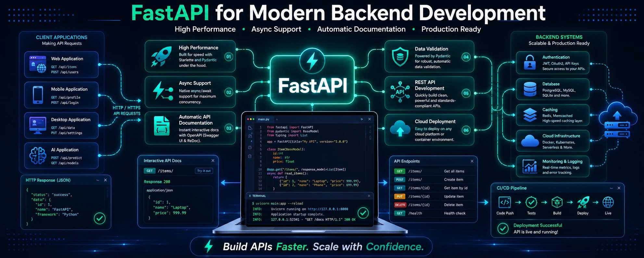Click the Try it out button
This screenshot has height=258, width=644.
[x=204, y=171]
